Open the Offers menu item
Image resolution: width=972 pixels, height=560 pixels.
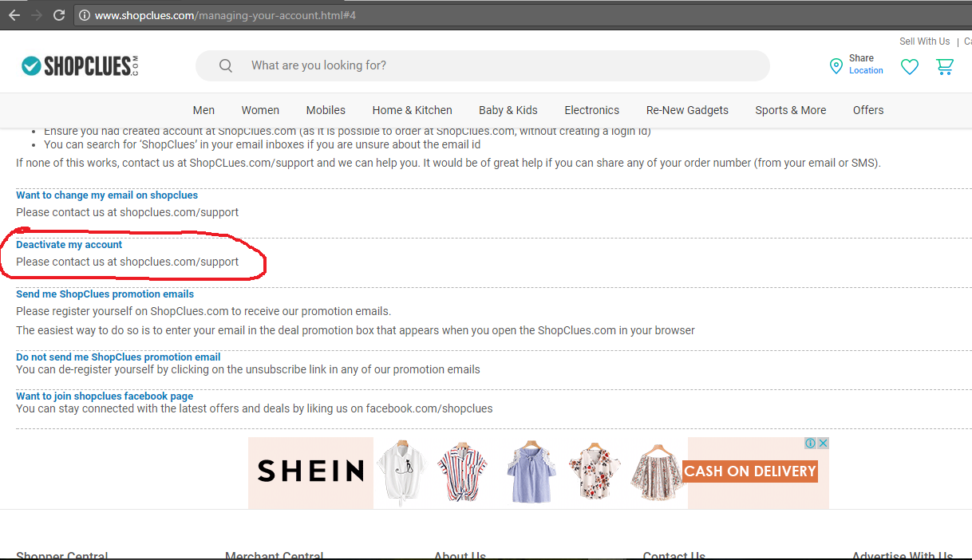pos(868,110)
